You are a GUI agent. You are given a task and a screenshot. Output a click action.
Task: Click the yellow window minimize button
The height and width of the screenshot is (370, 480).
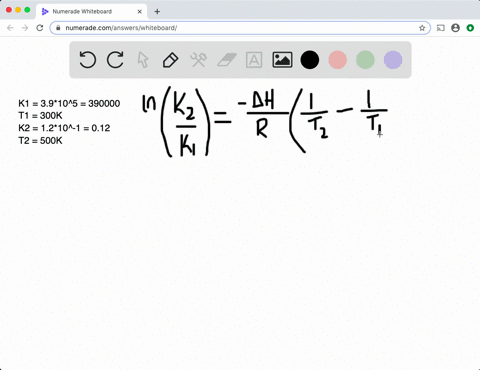coord(18,10)
